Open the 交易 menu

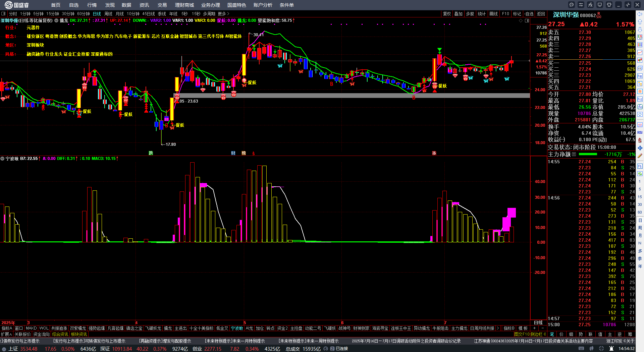point(162,5)
